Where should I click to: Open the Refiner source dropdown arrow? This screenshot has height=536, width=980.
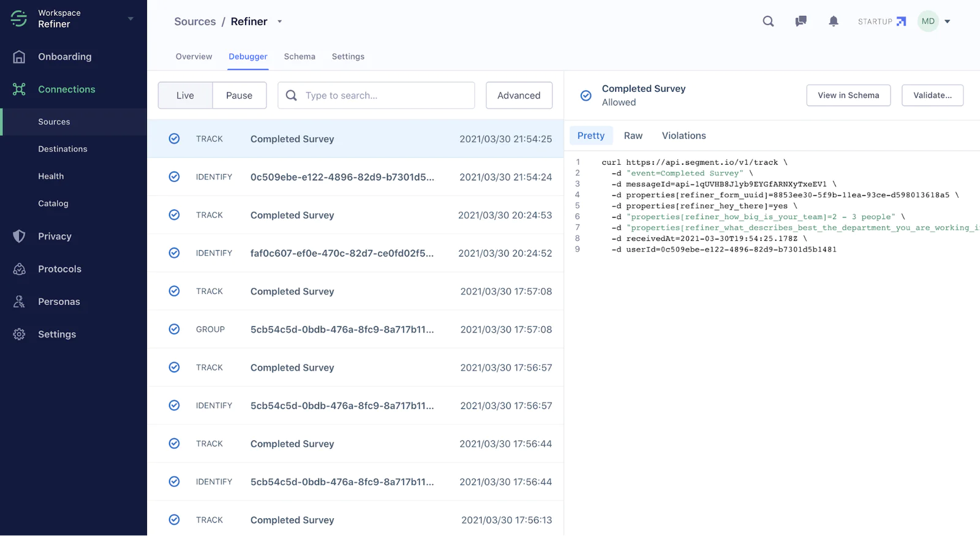[x=279, y=21]
